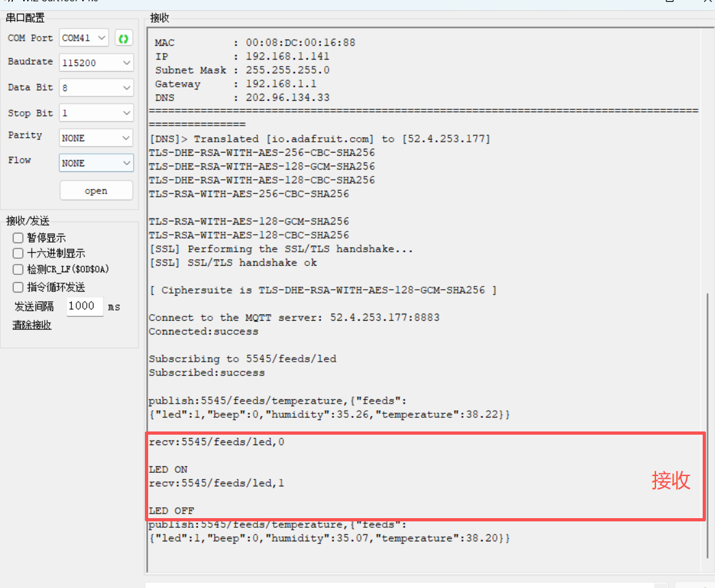715x588 pixels.
Task: Open the Data Bit dropdown
Action: [96, 87]
